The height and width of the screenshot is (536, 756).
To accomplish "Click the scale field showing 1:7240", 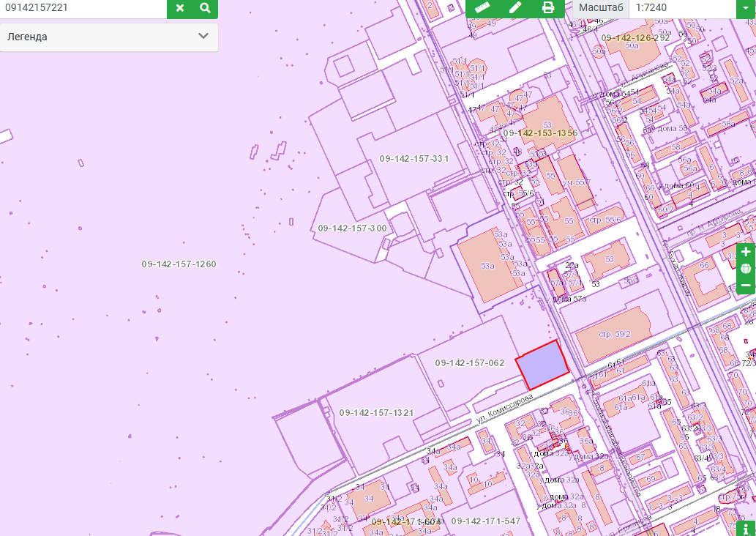I will point(681,8).
